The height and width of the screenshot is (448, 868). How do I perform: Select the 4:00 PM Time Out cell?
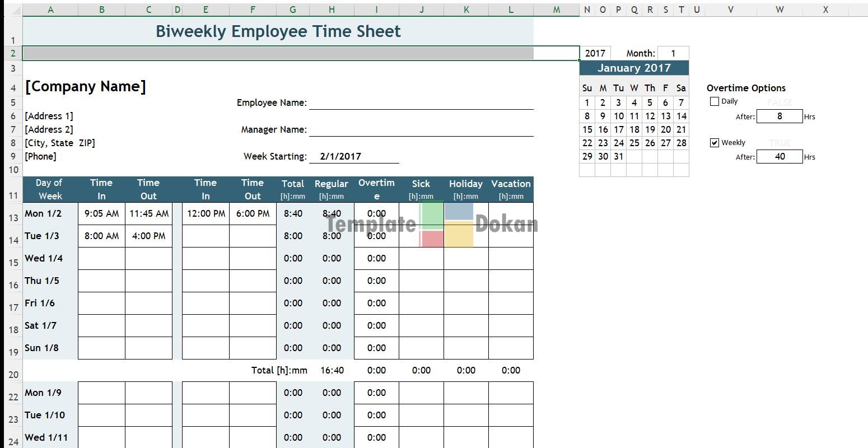coord(148,236)
